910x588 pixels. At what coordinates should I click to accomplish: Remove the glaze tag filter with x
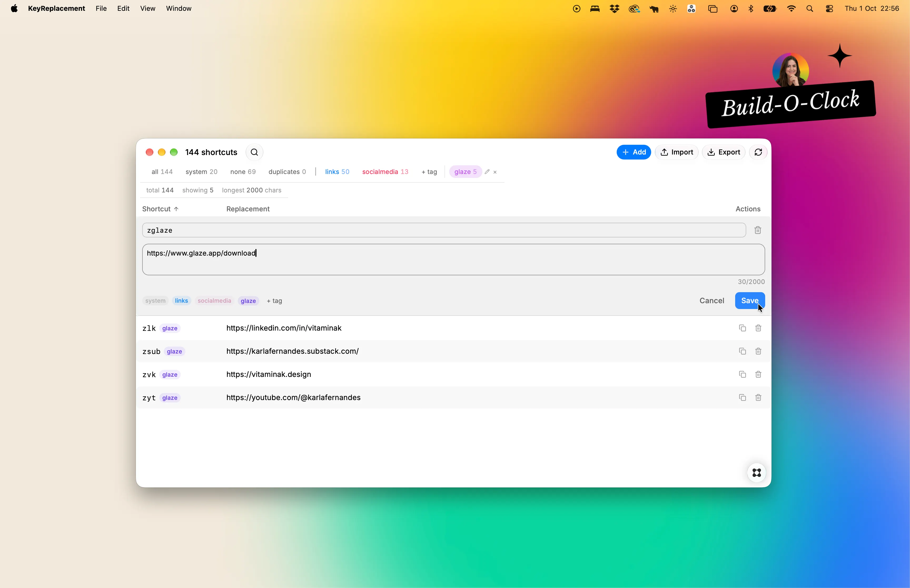click(x=495, y=172)
